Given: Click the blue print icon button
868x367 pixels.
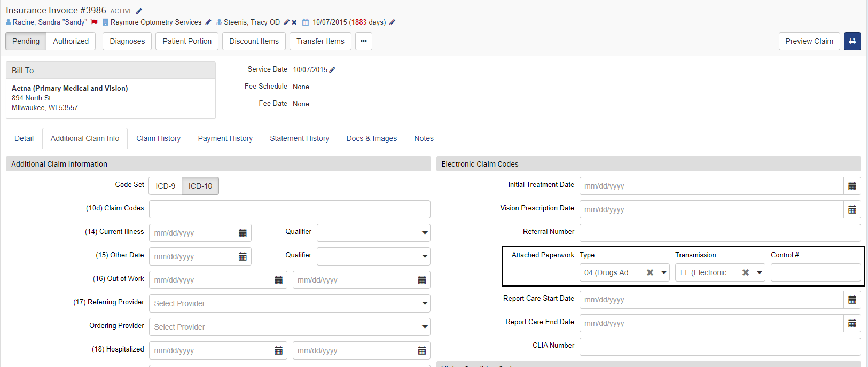Looking at the screenshot, I should [852, 41].
